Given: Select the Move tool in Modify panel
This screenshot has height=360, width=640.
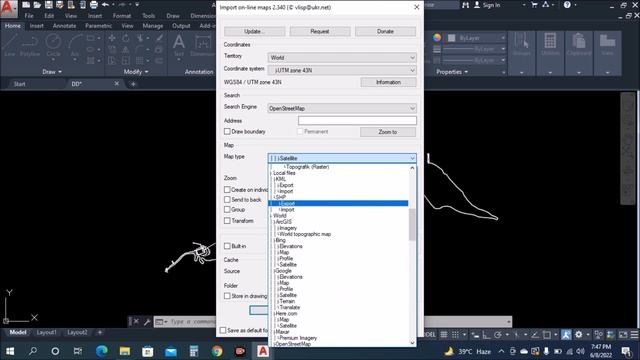Looking at the screenshot, I should coord(112,38).
